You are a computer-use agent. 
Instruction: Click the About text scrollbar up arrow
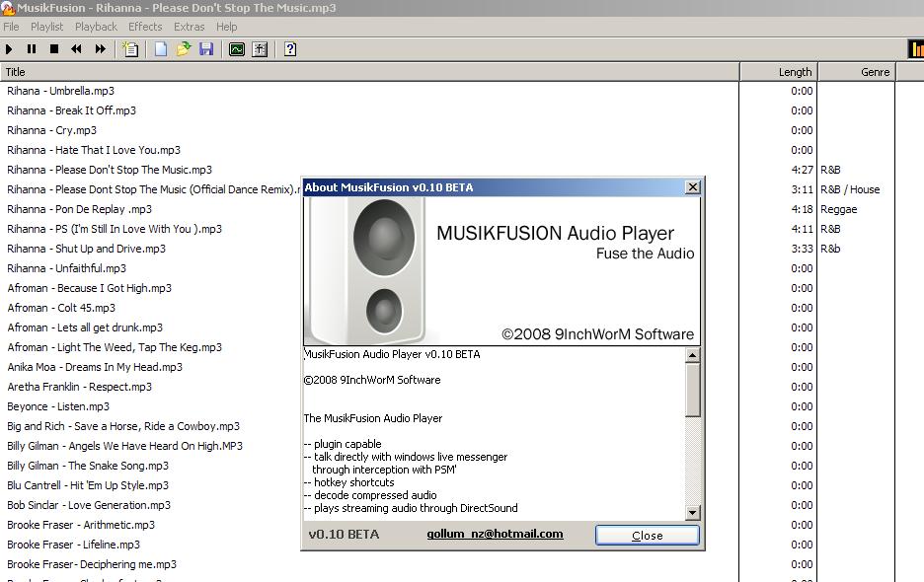pyautogui.click(x=693, y=355)
